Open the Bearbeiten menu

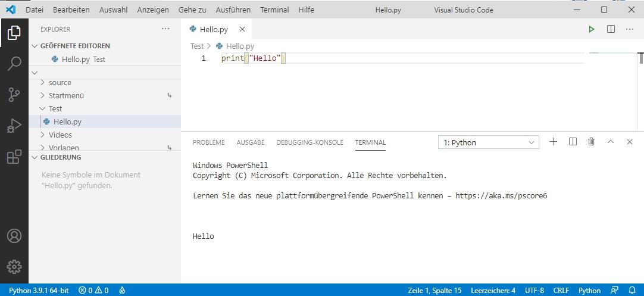(71, 10)
